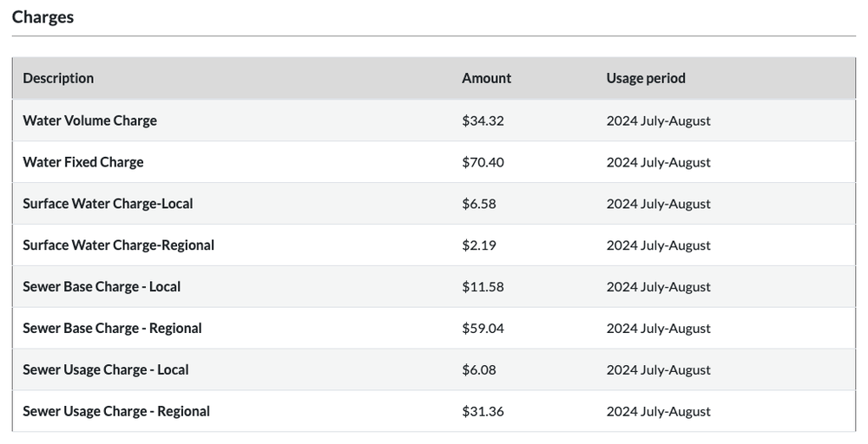Image resolution: width=868 pixels, height=444 pixels.
Task: Click the $2.19 amount
Action: point(479,245)
